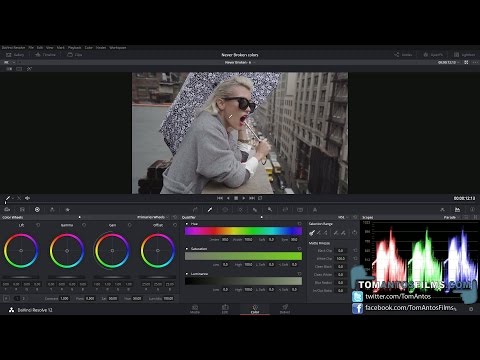Select the Qualifier eyedropper palette icon
The image size is (480, 360).
[x=210, y=210]
